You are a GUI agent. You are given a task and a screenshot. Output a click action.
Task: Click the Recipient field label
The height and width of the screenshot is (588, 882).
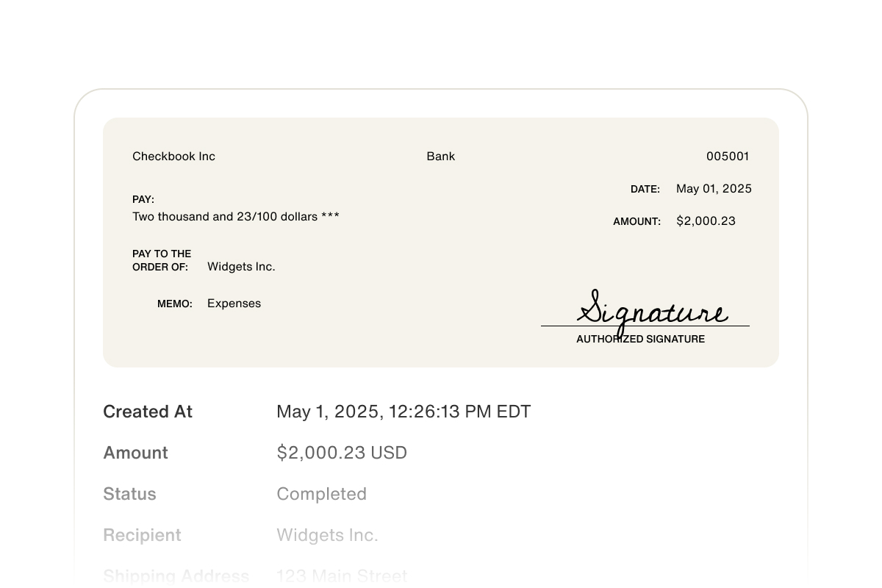coord(142,535)
